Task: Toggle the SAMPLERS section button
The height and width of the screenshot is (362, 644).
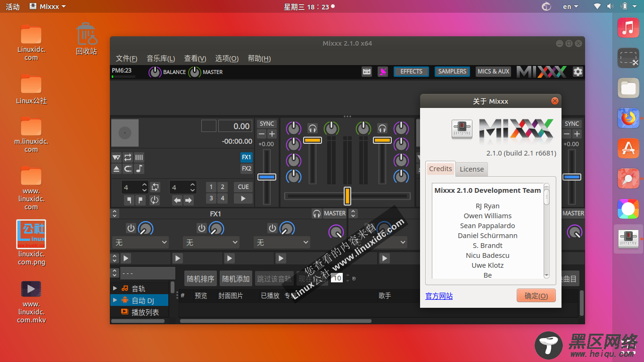Action: (452, 72)
